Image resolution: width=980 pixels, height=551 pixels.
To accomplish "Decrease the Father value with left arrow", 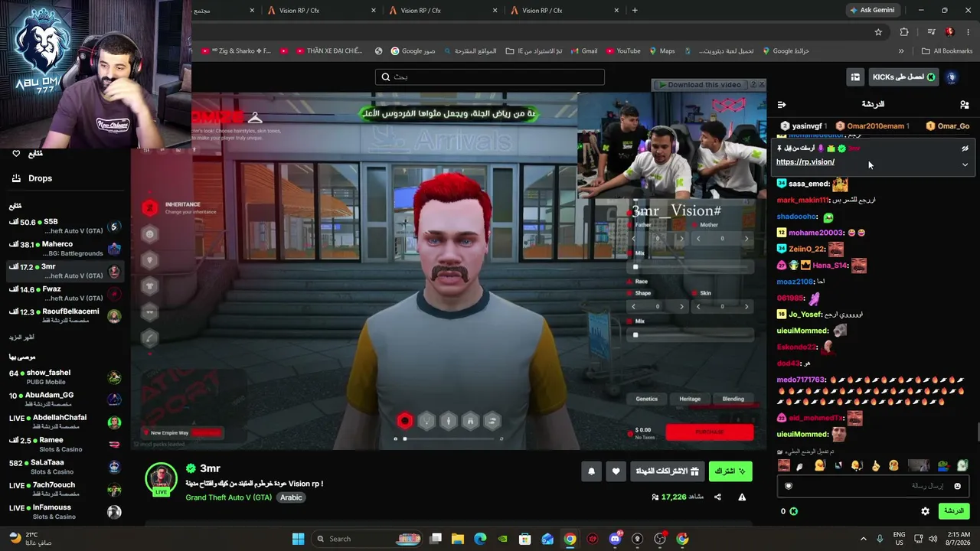I will 633,239.
